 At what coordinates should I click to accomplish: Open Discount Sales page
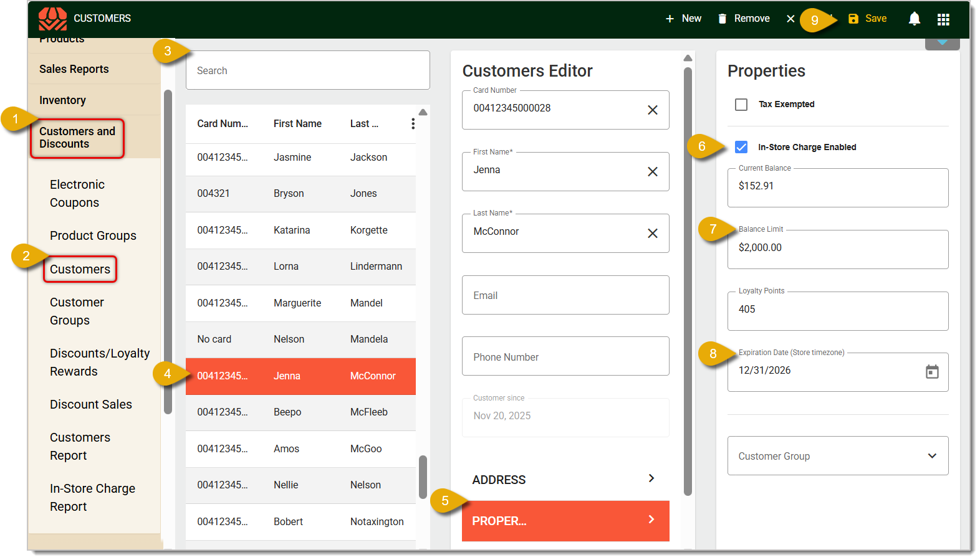[91, 404]
